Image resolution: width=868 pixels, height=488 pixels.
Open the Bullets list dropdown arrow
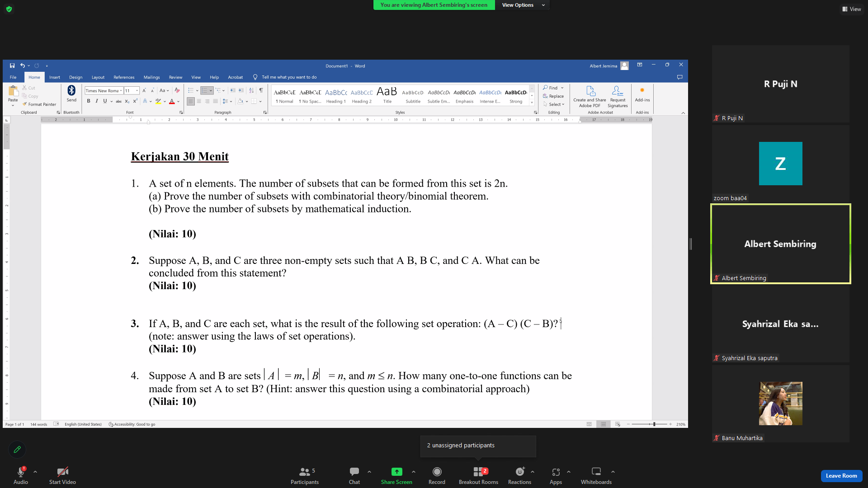point(197,90)
